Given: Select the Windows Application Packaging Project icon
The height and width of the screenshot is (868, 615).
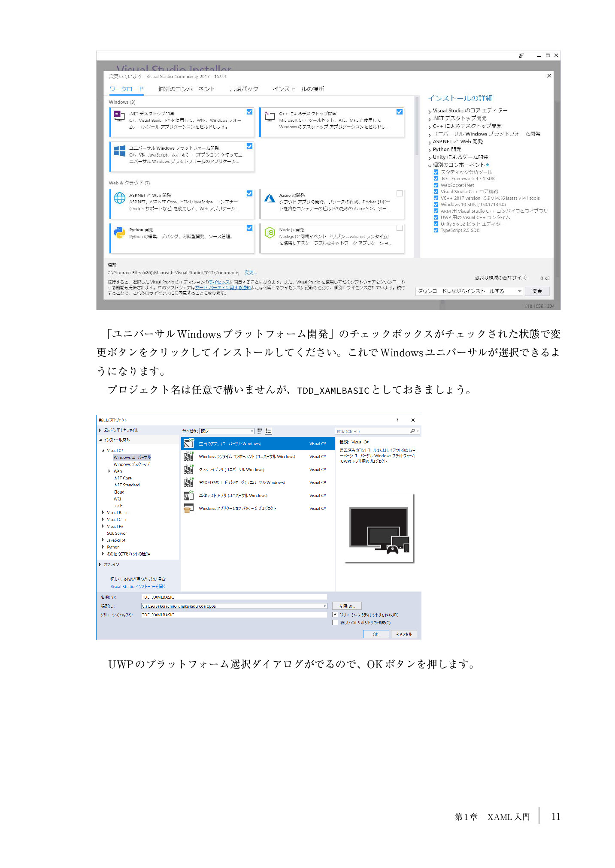Looking at the screenshot, I should [x=188, y=508].
